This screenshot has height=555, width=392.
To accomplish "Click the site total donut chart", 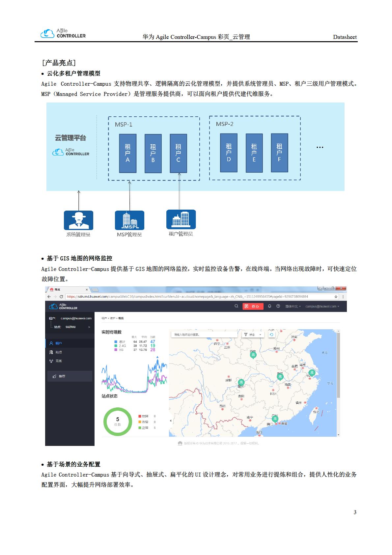I will [118, 422].
